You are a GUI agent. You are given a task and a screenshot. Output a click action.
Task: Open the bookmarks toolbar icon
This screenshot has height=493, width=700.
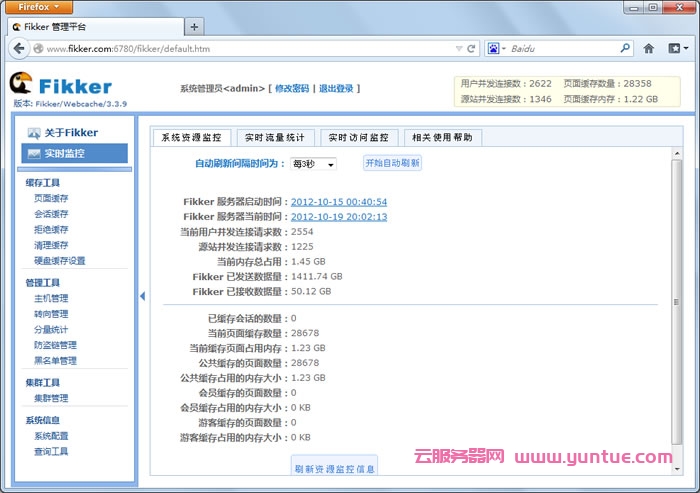tap(676, 48)
